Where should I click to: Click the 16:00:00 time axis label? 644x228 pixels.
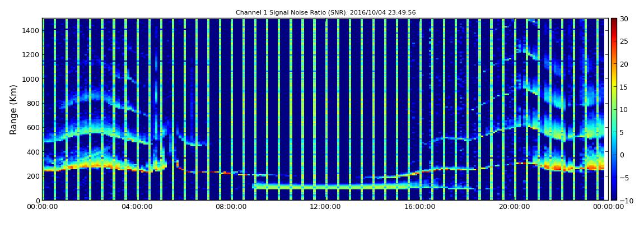tap(420, 207)
